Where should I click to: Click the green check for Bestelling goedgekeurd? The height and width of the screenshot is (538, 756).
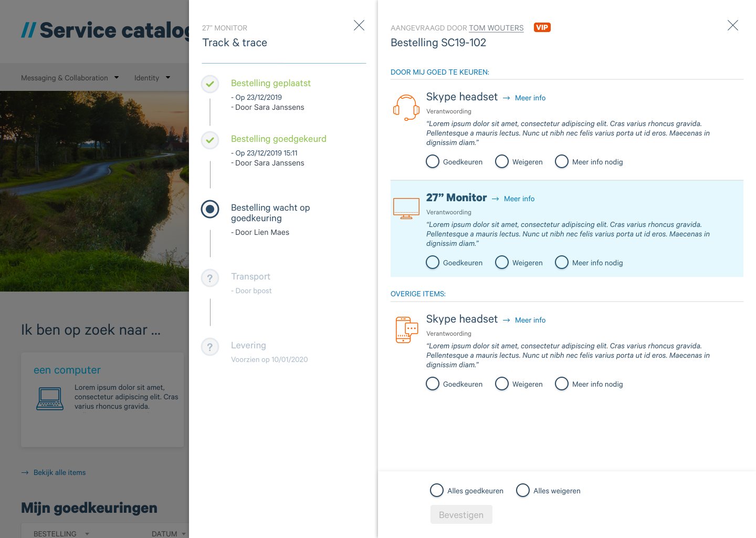(210, 140)
